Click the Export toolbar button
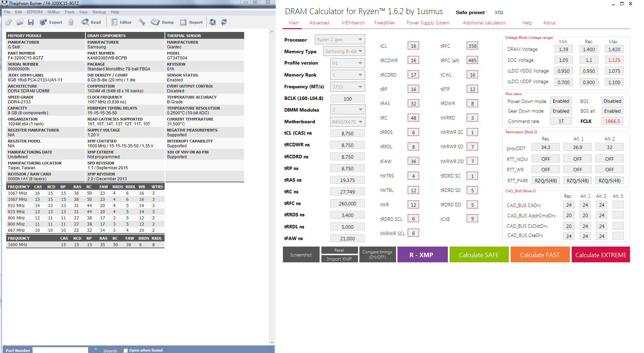The height and width of the screenshot is (353, 644). click(51, 22)
